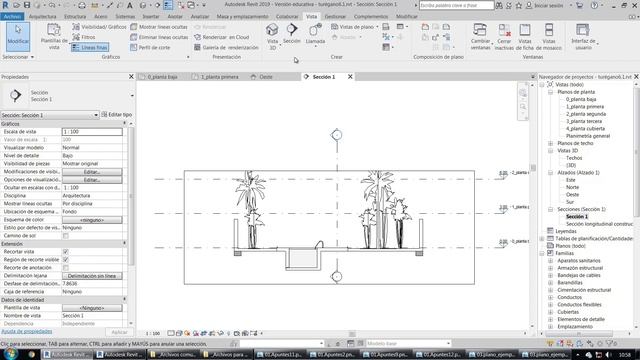Switch to Estructura ribbon tab
This screenshot has width=640, height=360.
point(75,16)
